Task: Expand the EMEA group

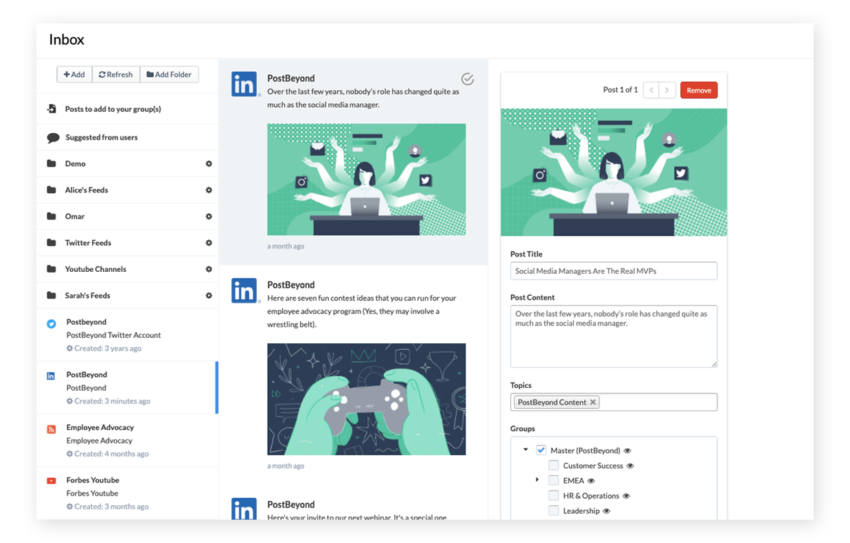Action: pos(537,480)
